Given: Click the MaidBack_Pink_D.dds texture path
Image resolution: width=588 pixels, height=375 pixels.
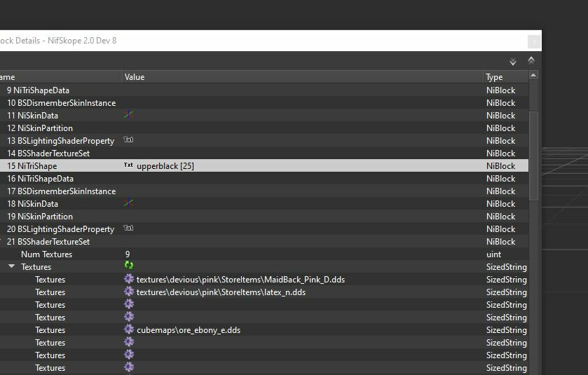Looking at the screenshot, I should click(x=240, y=280).
